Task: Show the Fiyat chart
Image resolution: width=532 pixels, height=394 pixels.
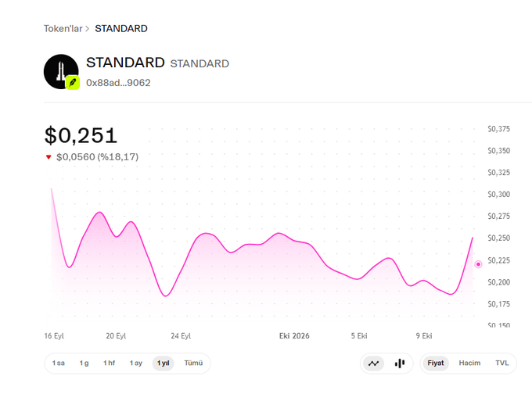Action: click(436, 364)
